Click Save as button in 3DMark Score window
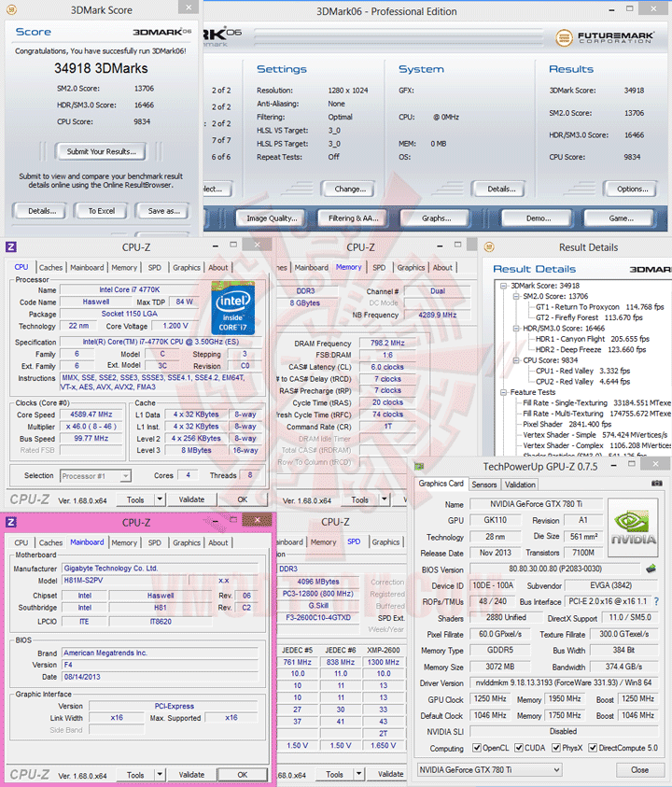This screenshot has width=672, height=787. coord(163,211)
